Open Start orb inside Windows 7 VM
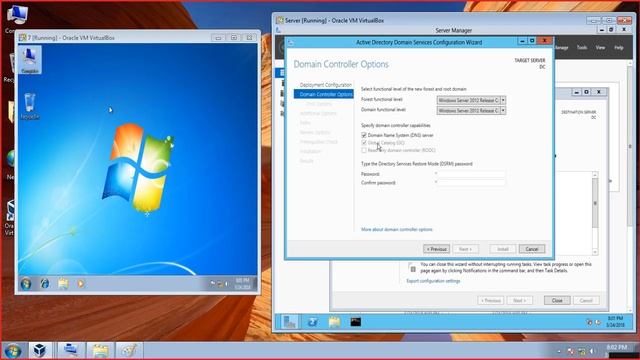Screen dimensions: 640x360 point(26,283)
